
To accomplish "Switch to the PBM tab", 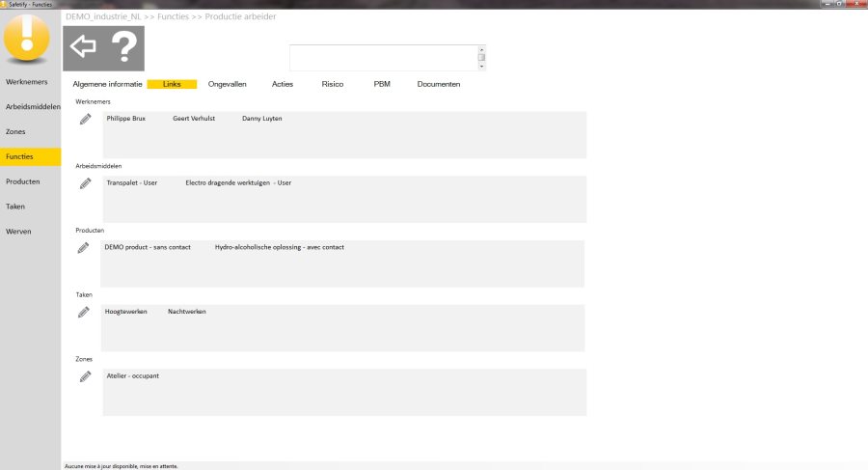I will [382, 84].
